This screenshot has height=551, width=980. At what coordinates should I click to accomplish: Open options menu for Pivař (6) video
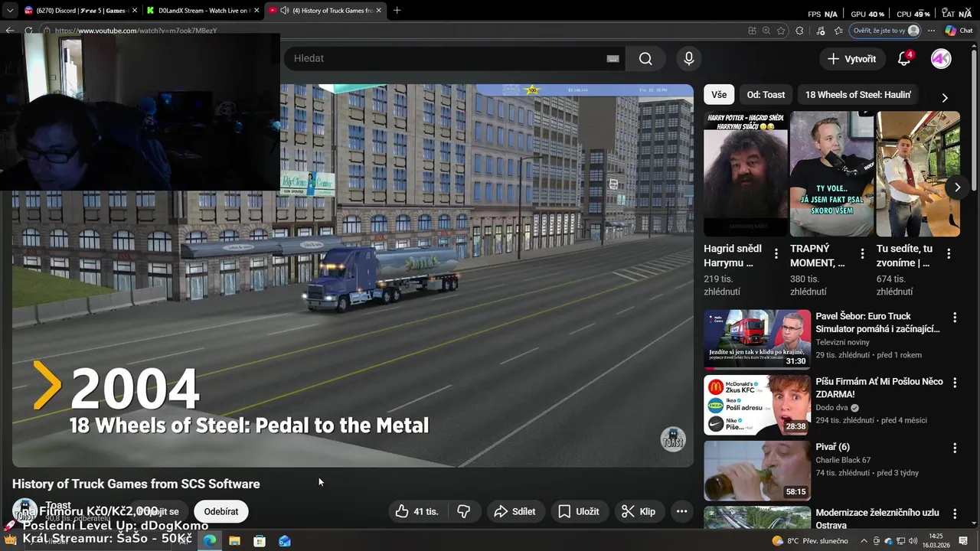[955, 448]
